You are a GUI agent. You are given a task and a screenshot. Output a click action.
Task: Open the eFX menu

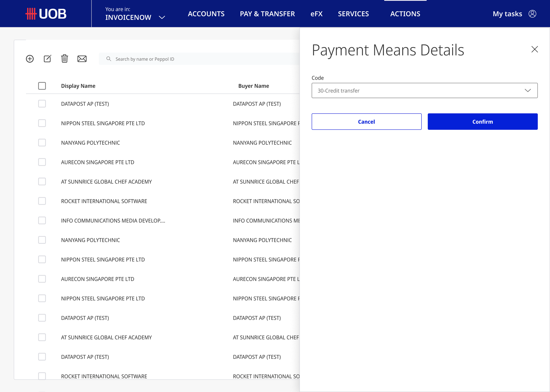click(x=316, y=14)
